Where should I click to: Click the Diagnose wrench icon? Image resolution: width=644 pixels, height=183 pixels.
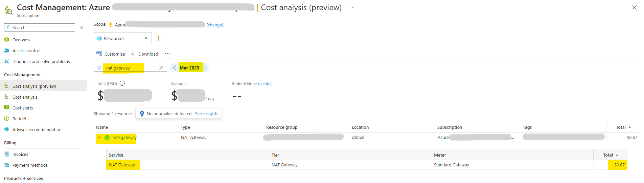(x=6, y=61)
